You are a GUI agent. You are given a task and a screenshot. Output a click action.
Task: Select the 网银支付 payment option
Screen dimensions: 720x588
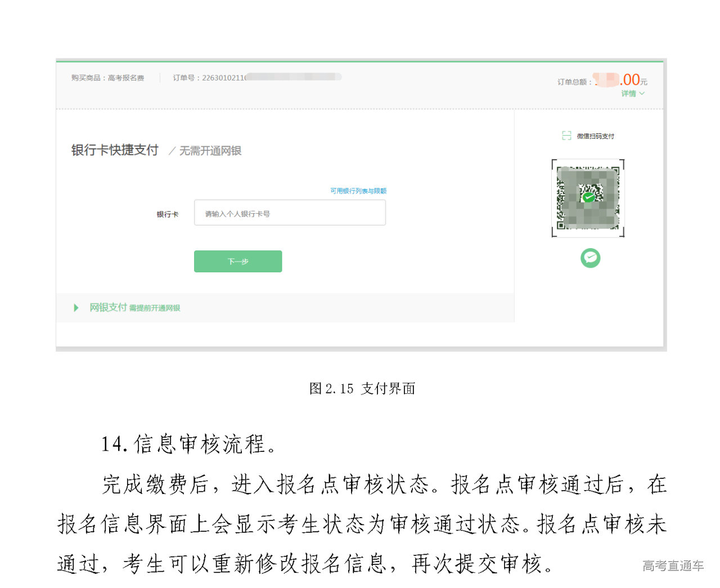[108, 307]
